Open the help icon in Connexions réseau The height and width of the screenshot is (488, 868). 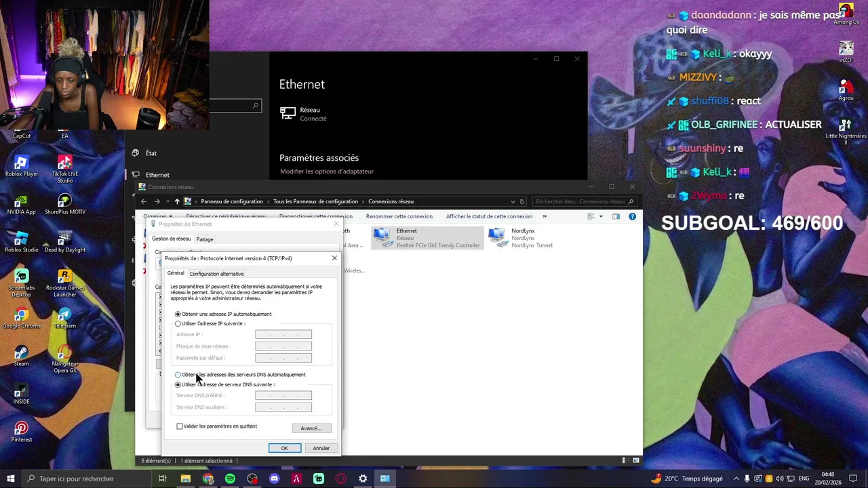click(x=632, y=216)
